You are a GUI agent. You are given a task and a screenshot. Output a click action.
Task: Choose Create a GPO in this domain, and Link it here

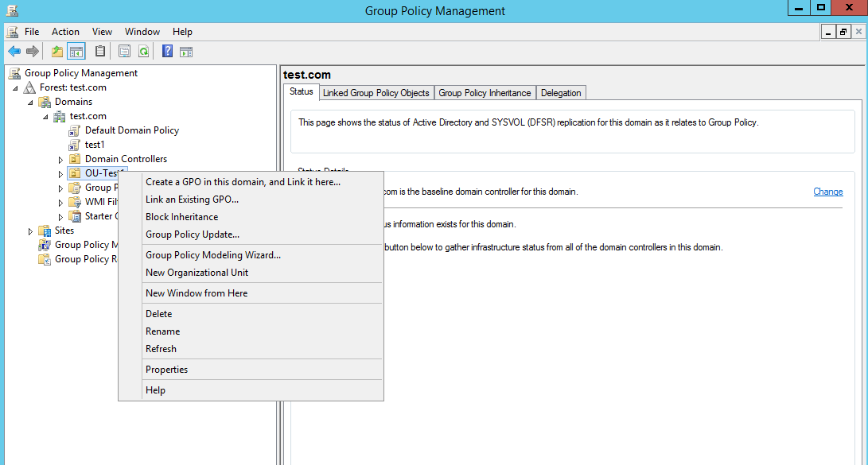point(251,182)
